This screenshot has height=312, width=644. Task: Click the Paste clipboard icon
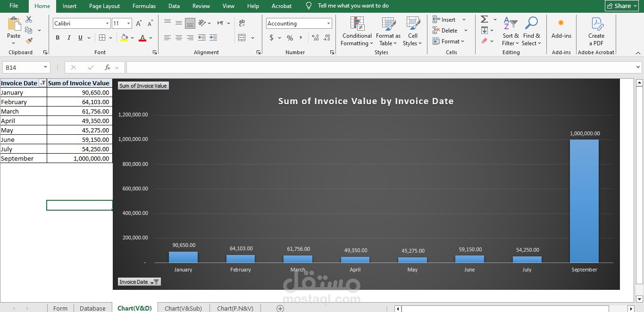[14, 24]
